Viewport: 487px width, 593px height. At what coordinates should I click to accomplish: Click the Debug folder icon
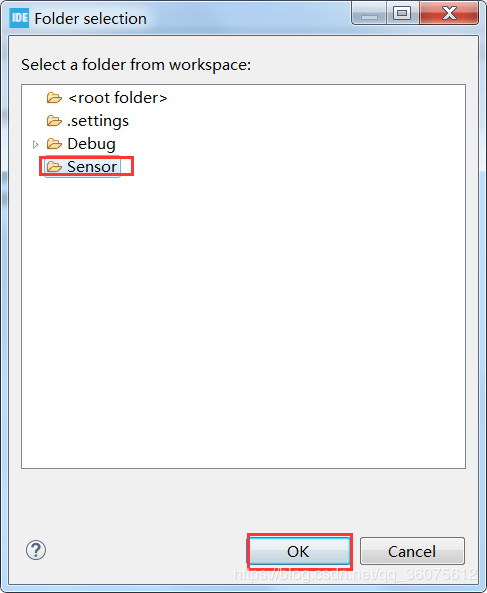click(54, 144)
